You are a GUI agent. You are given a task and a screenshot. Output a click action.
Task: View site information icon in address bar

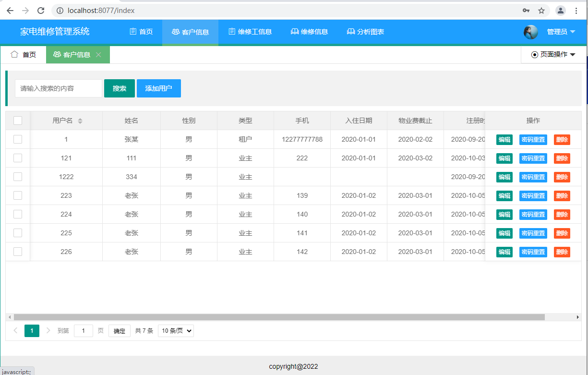point(60,11)
